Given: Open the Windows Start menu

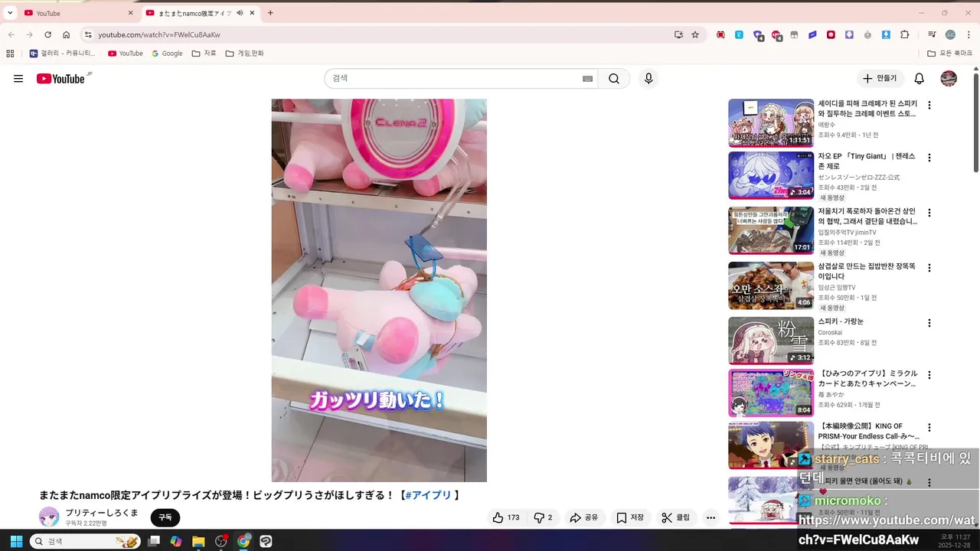Looking at the screenshot, I should 16,541.
